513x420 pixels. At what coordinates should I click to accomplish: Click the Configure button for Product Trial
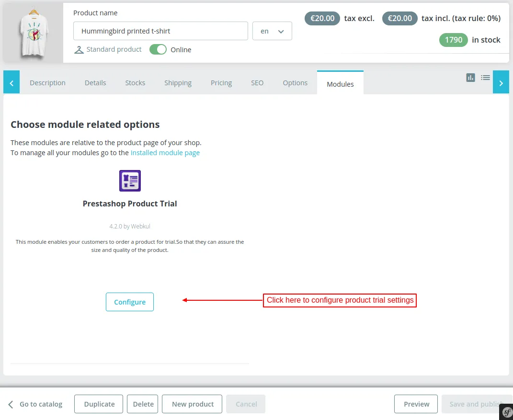[129, 302]
